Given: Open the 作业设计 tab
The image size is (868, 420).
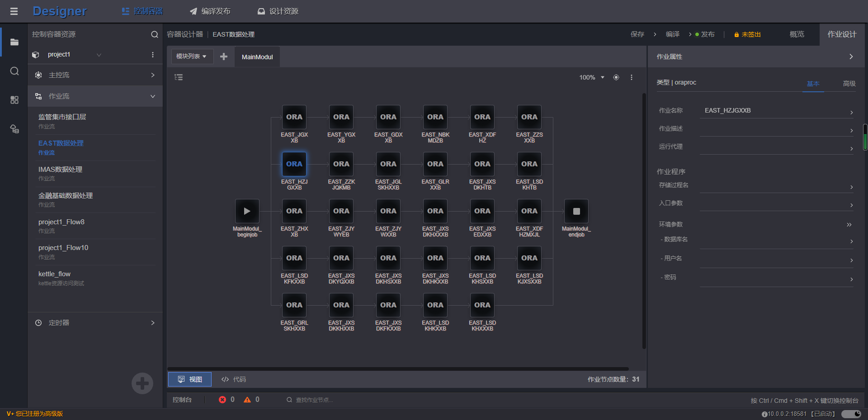Looking at the screenshot, I should tap(842, 34).
